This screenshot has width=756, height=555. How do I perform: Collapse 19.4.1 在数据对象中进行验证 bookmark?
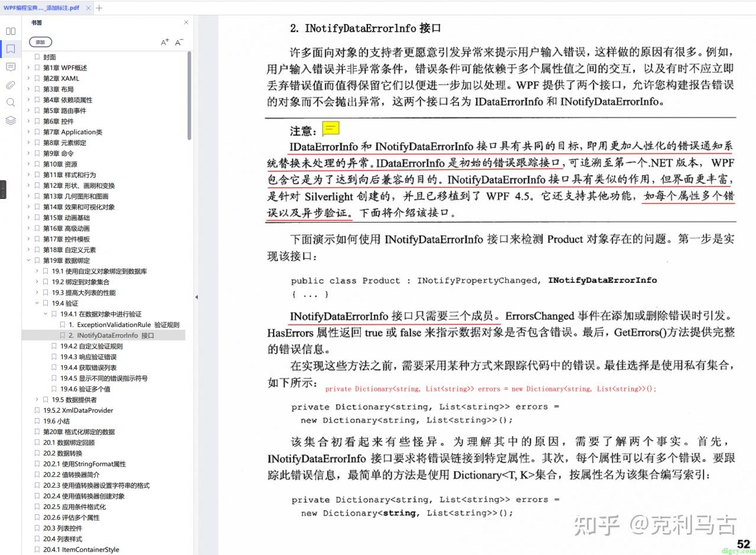(x=45, y=314)
